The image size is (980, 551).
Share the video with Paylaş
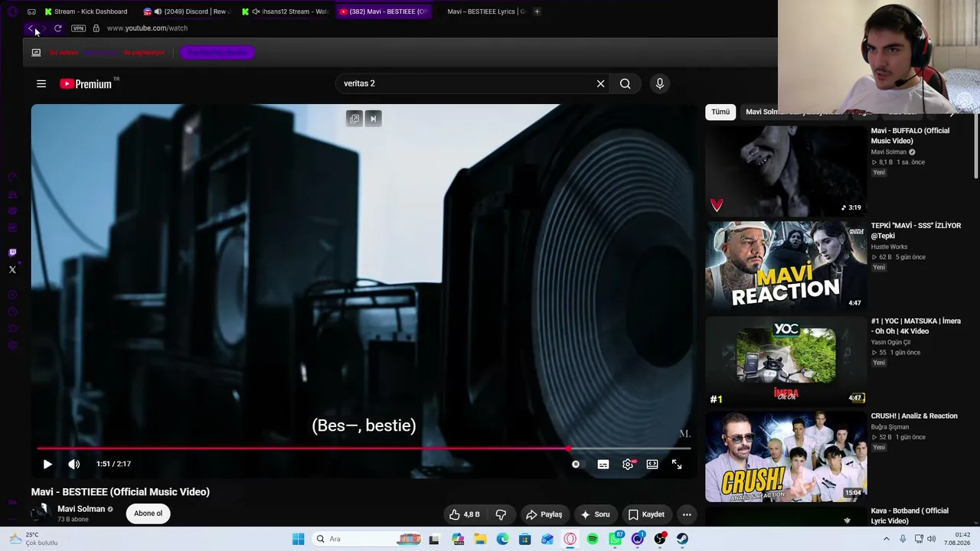(x=544, y=514)
